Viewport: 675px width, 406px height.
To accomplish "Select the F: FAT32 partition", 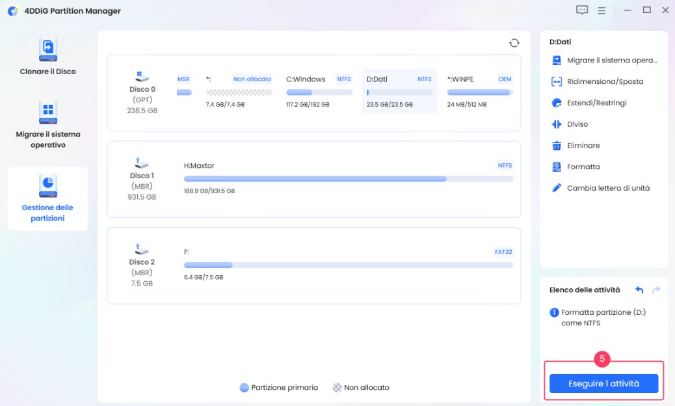I will point(348,264).
